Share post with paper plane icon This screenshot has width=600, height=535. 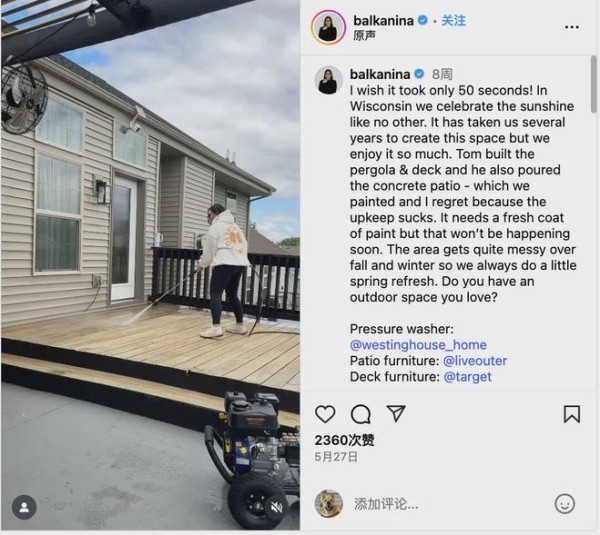pos(396,414)
